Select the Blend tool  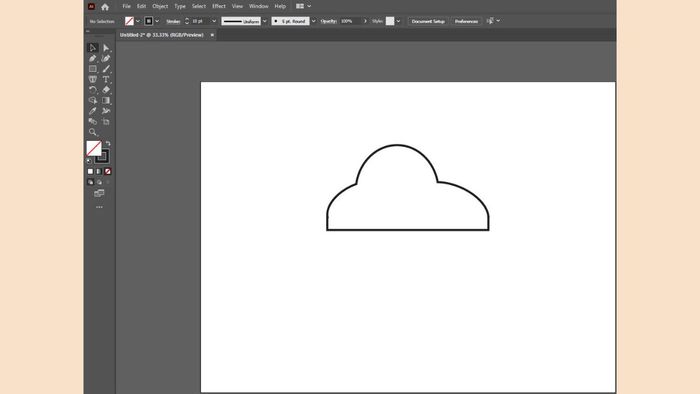pos(93,121)
